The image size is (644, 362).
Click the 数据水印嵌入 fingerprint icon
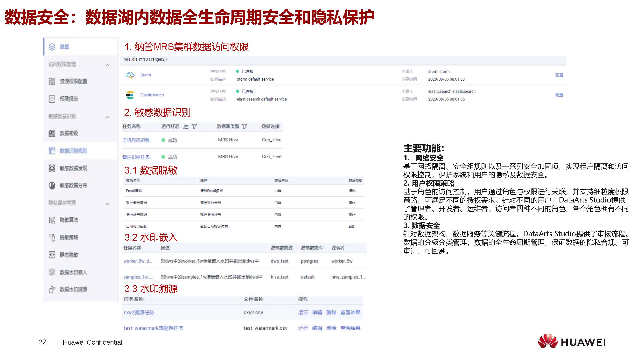52,272
